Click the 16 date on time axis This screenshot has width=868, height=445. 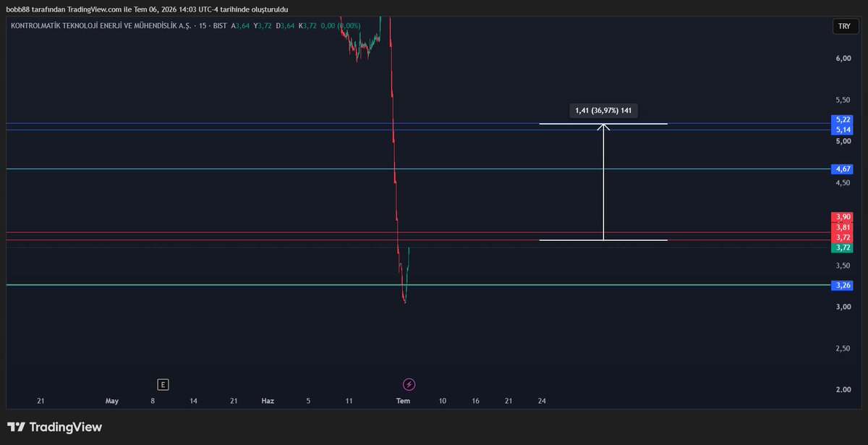(475, 400)
